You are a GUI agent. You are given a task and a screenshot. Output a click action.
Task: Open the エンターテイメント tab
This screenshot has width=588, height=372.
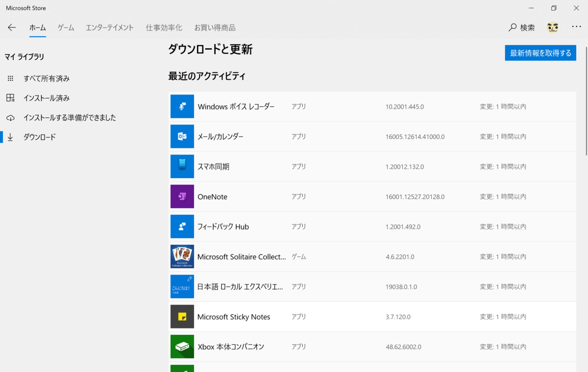pyautogui.click(x=110, y=27)
